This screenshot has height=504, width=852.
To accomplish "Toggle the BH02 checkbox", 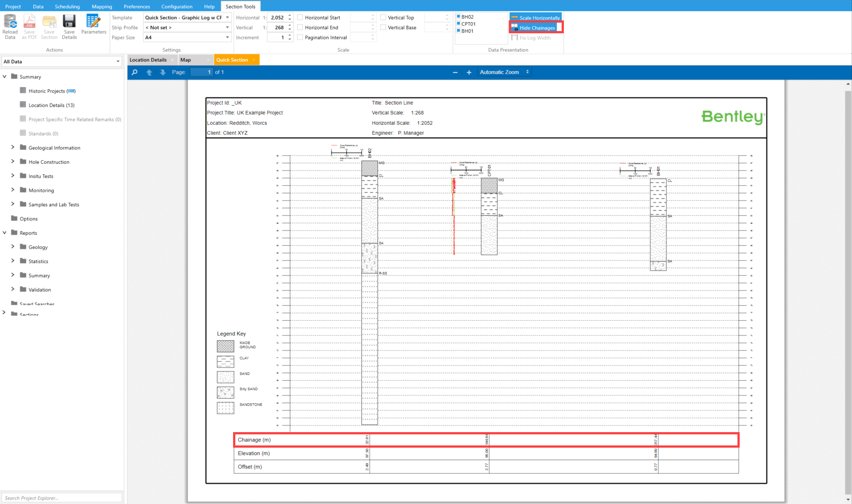I will (x=459, y=16).
